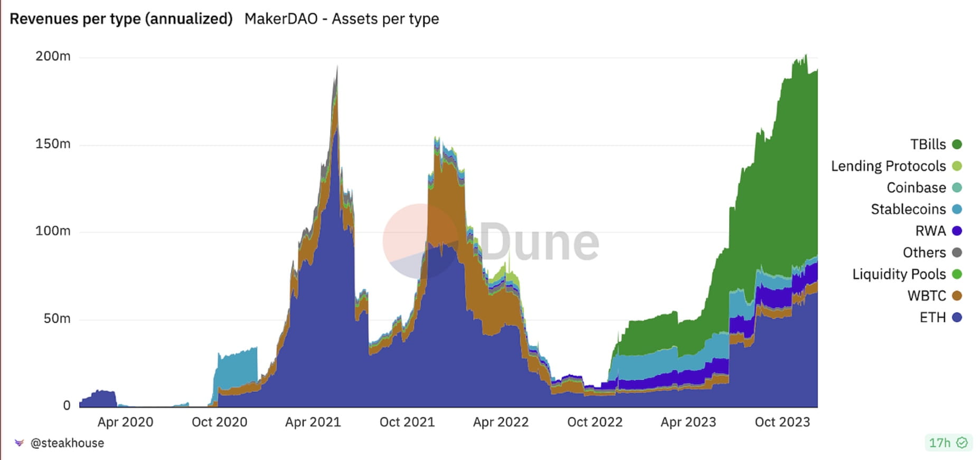The image size is (980, 460).
Task: Click the Oct 2020 axis label
Action: tap(219, 422)
